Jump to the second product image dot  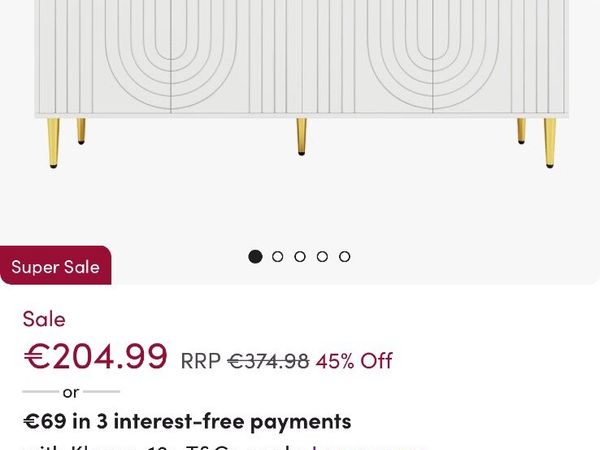(278, 257)
